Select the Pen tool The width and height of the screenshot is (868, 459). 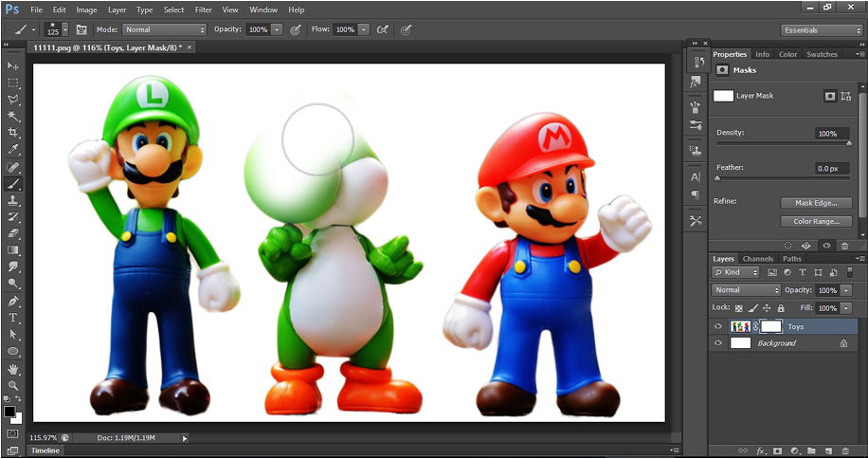coord(12,302)
